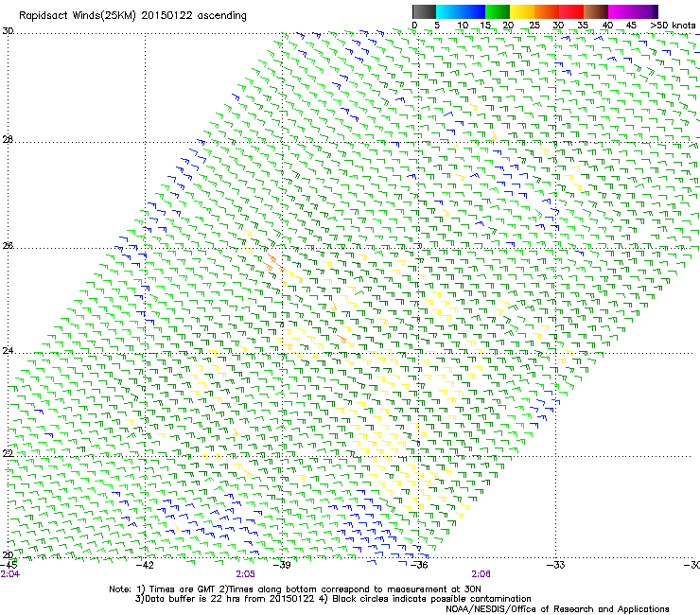Click the '5' label under the color scale
Screen dimensions: 700x615
[437, 26]
